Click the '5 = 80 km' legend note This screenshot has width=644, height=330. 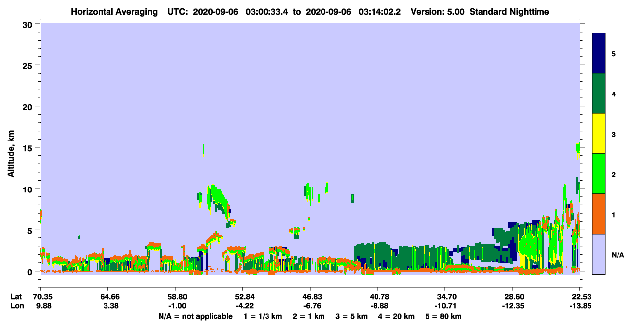coord(443,316)
